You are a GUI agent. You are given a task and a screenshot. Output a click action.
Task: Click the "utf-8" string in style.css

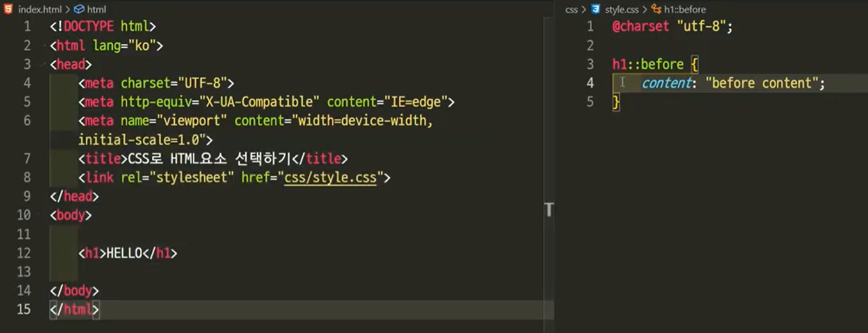[701, 26]
